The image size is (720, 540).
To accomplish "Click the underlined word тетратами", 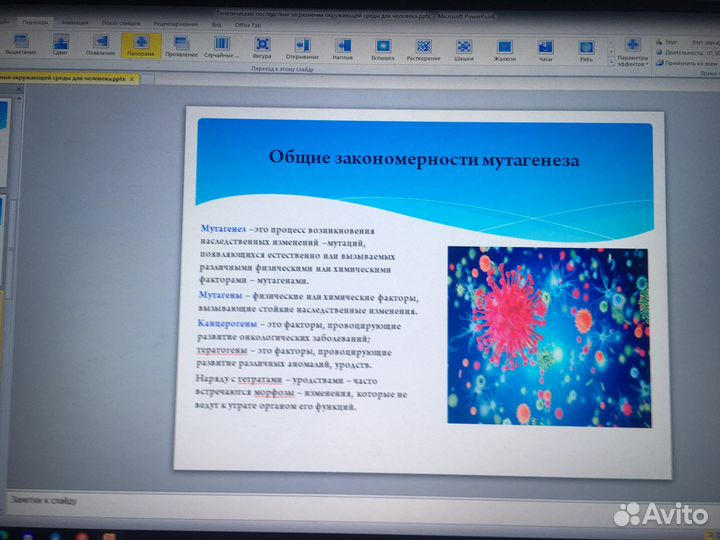I will coord(260,380).
